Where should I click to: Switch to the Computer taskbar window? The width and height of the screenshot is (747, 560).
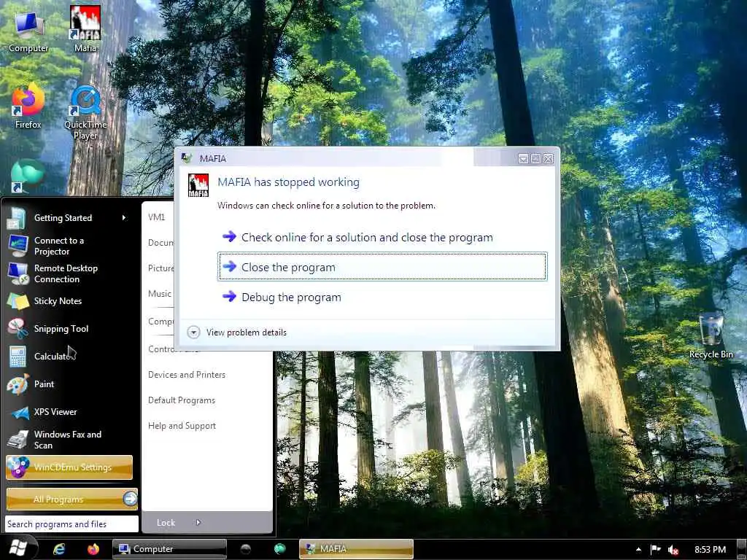point(169,549)
